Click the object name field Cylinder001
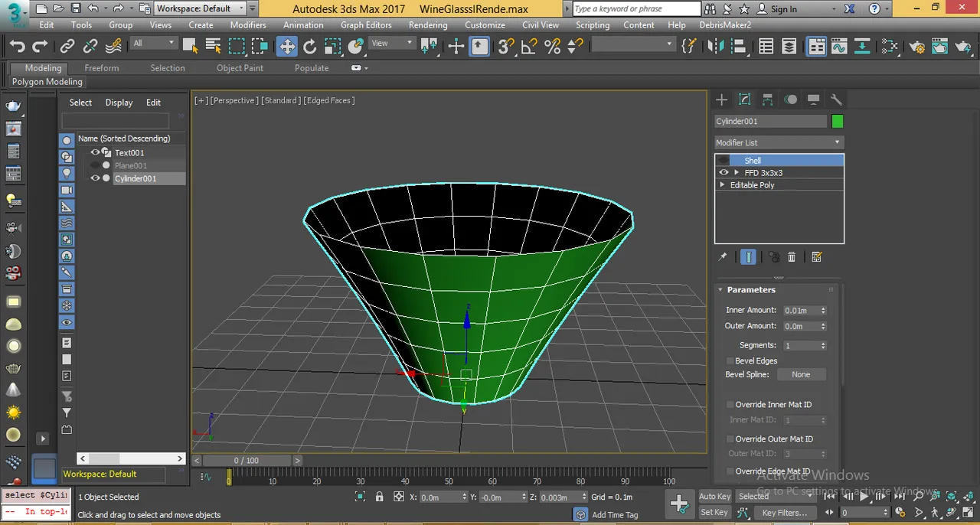 (x=771, y=121)
